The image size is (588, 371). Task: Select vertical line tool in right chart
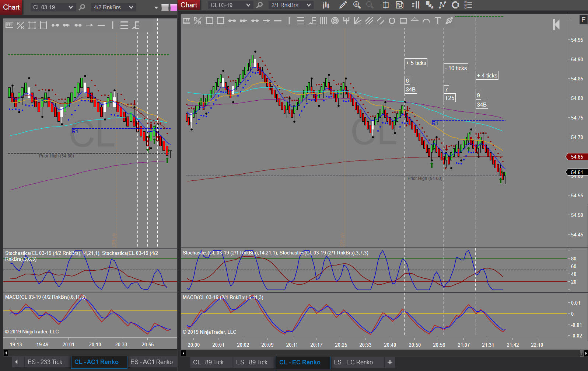click(289, 21)
